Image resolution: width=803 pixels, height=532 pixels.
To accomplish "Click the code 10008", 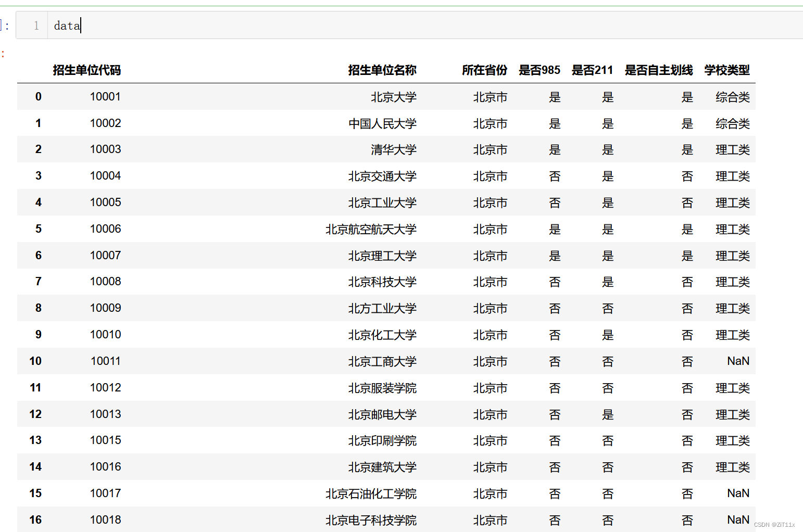I will point(105,282).
